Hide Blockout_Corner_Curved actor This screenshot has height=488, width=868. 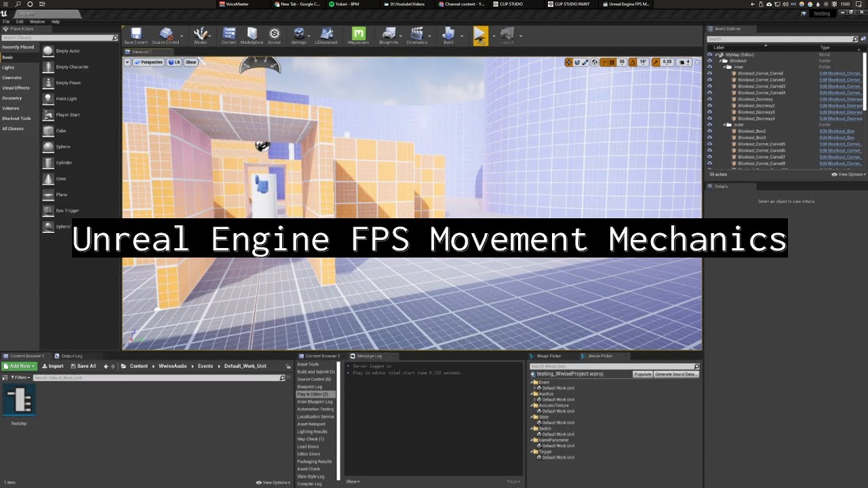pos(710,73)
